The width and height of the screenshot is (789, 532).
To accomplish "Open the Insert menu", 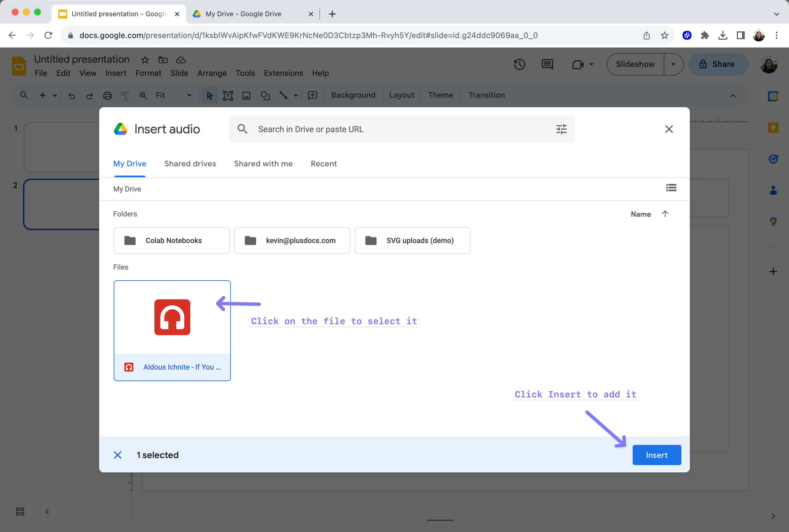I will click(x=116, y=73).
